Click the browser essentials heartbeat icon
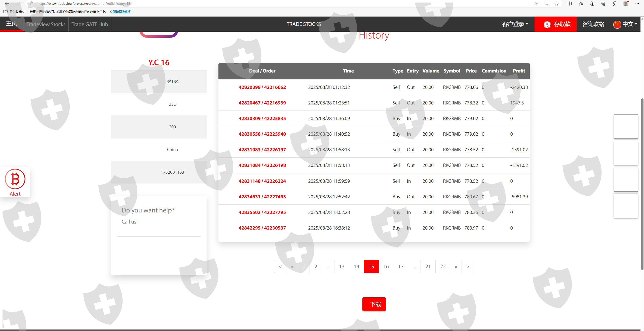Screen dimensions: 644x331 [x=603, y=4]
